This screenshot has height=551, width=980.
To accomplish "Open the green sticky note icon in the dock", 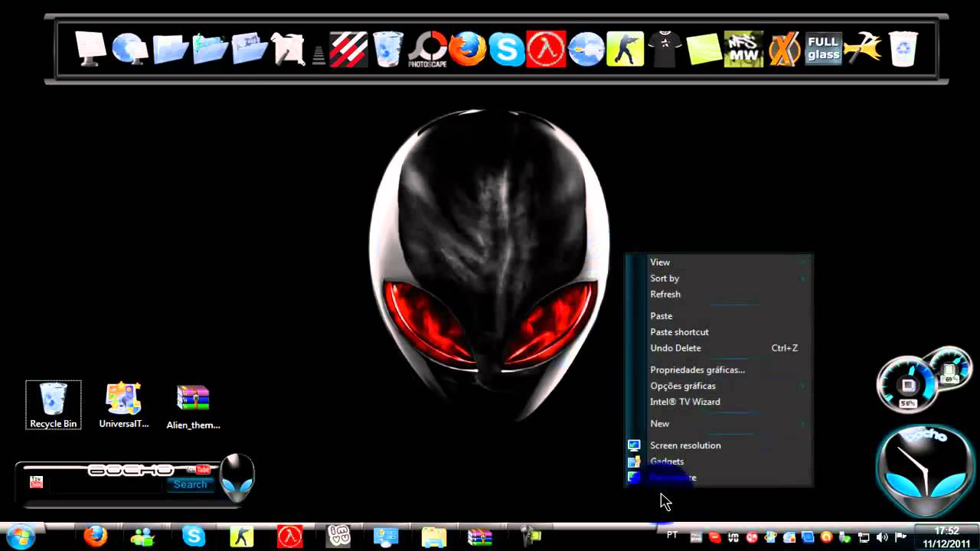I will (704, 49).
